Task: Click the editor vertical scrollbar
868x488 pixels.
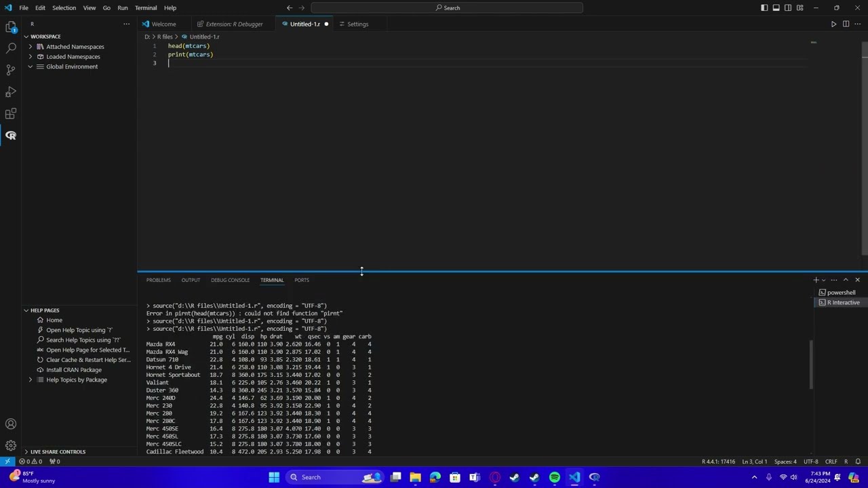Action: pos(864,147)
